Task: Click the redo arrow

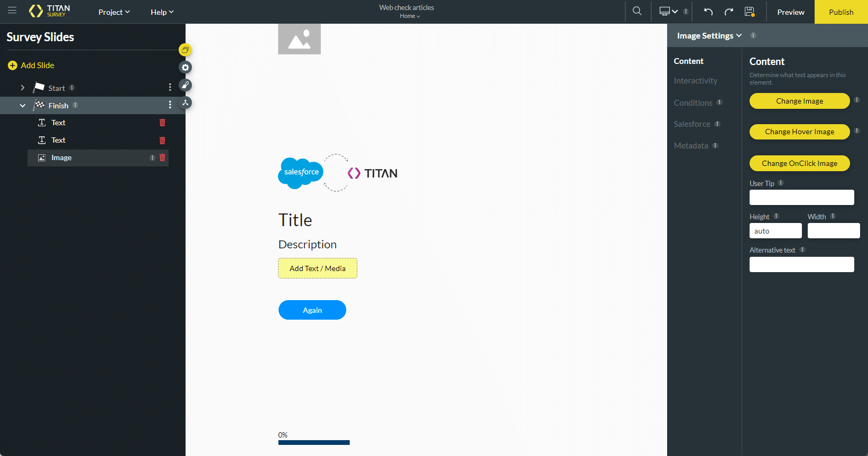Action: 729,12
